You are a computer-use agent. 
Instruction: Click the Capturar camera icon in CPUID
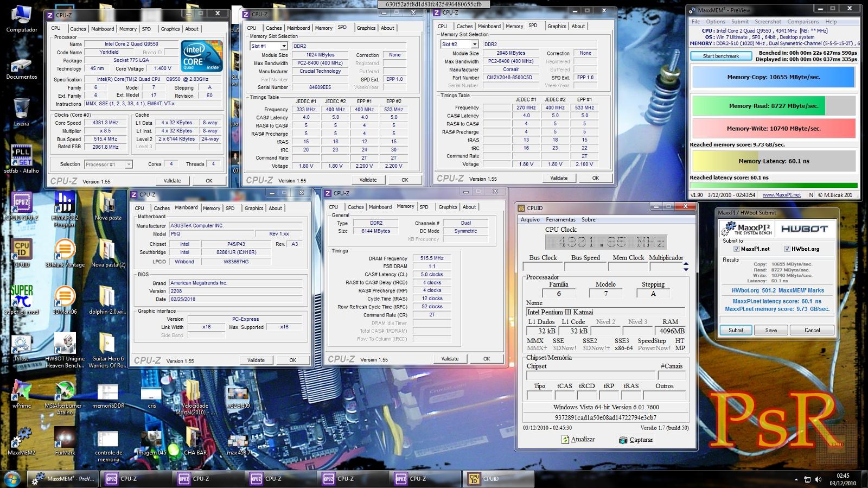point(623,440)
